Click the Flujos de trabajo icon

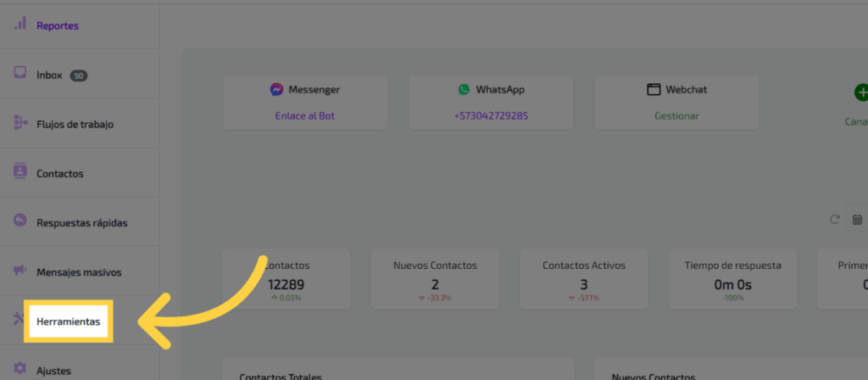(20, 124)
